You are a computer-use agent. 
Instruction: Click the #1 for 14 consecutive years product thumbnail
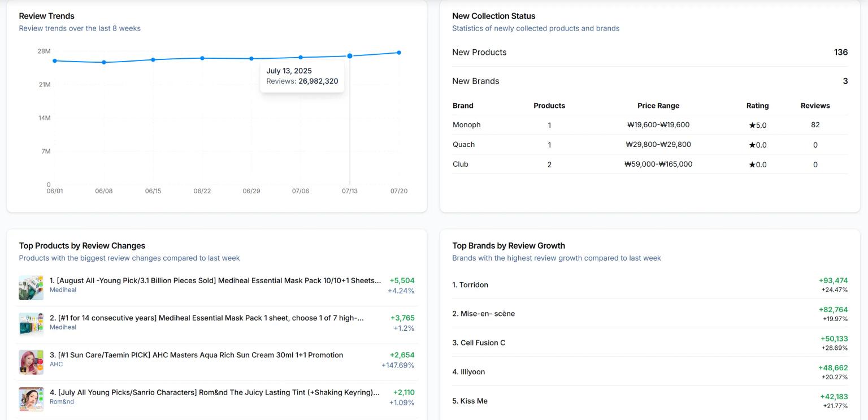click(x=31, y=325)
